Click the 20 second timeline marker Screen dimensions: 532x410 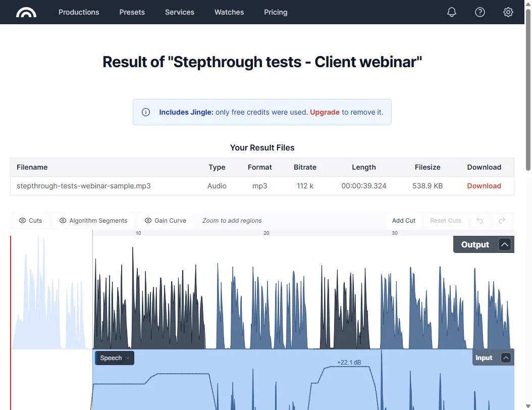[x=267, y=233]
